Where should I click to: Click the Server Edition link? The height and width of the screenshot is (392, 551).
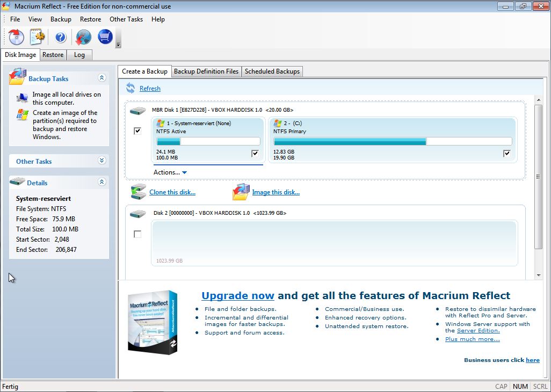point(478,331)
